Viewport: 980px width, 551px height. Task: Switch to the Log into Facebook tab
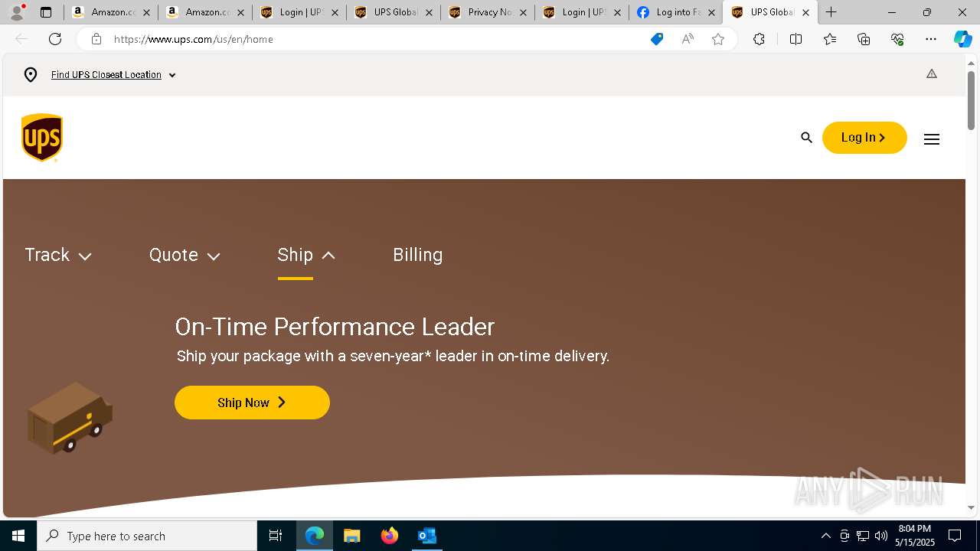[675, 12]
